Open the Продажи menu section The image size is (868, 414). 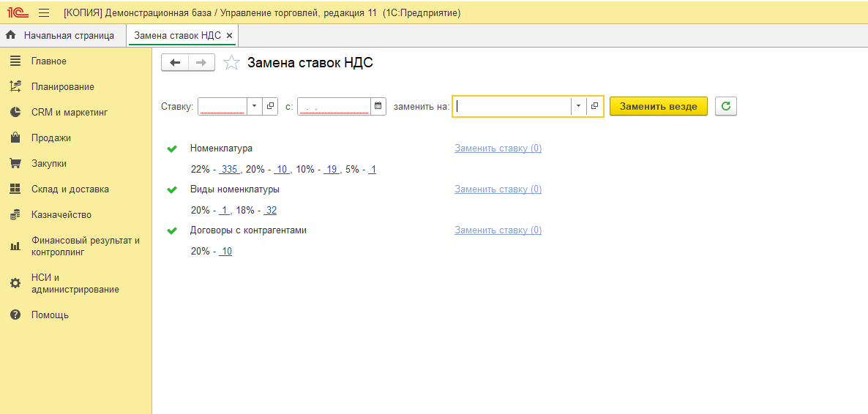[x=51, y=138]
